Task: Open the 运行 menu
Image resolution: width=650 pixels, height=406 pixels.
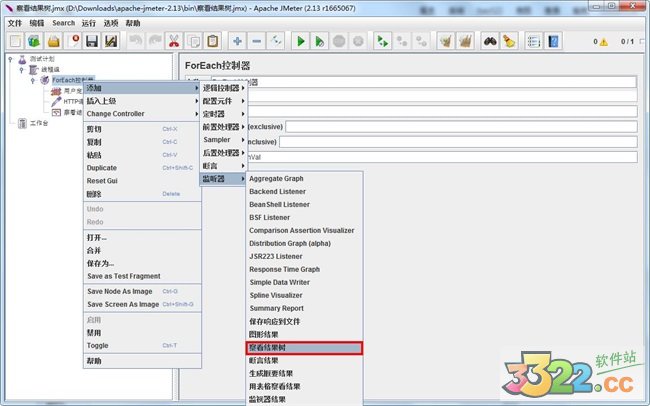Action: pos(88,23)
